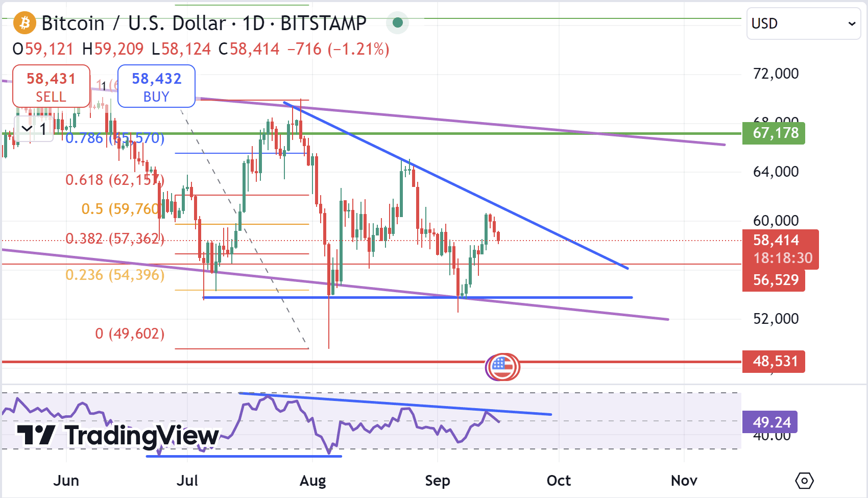
Task: Select the 56,529 red price label
Action: pyautogui.click(x=774, y=280)
